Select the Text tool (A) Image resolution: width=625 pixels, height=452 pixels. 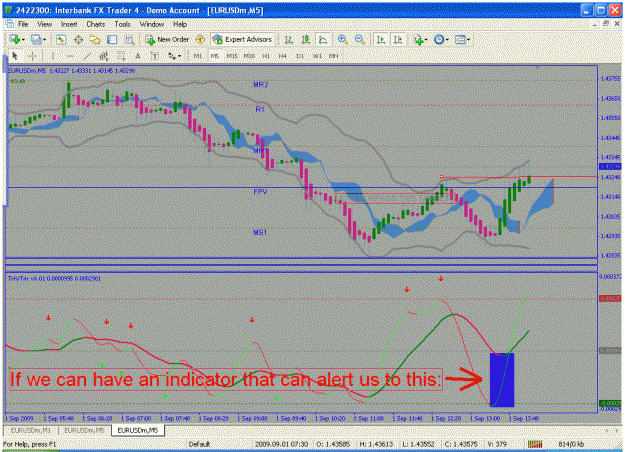pos(138,56)
